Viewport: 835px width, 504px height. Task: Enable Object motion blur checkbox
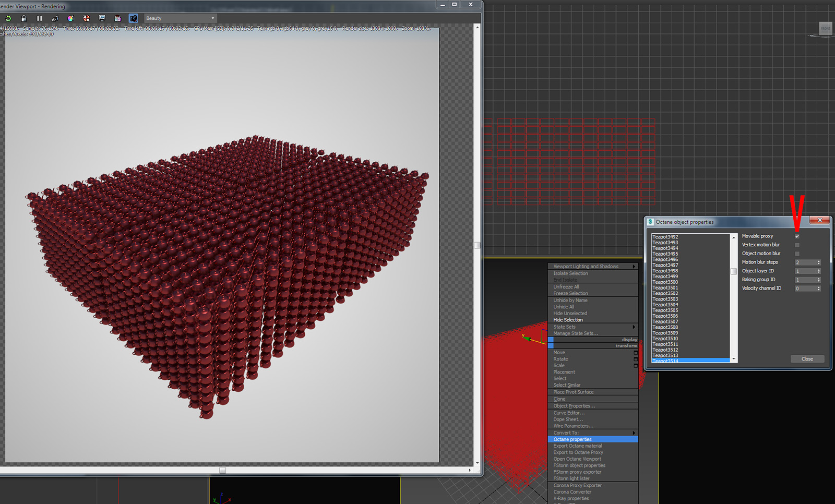pos(797,254)
